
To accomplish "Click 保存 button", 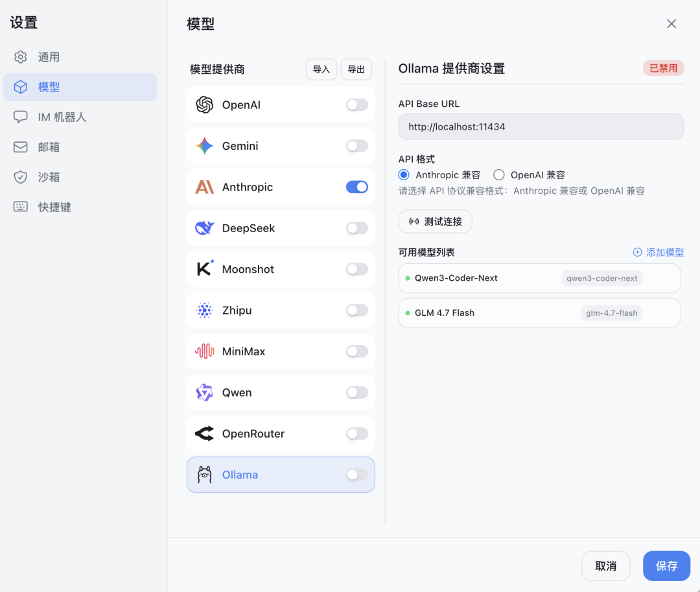I will [666, 566].
